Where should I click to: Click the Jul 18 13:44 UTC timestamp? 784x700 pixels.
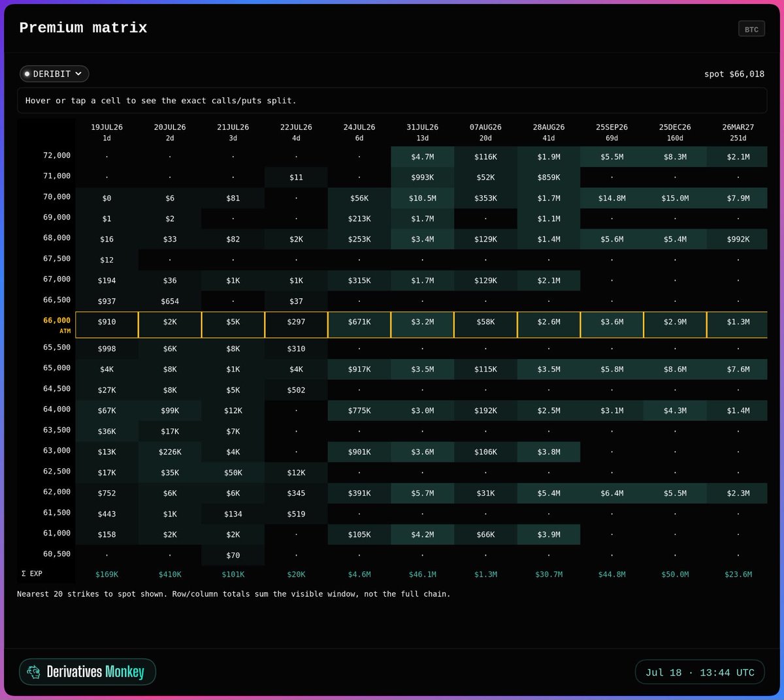point(700,673)
